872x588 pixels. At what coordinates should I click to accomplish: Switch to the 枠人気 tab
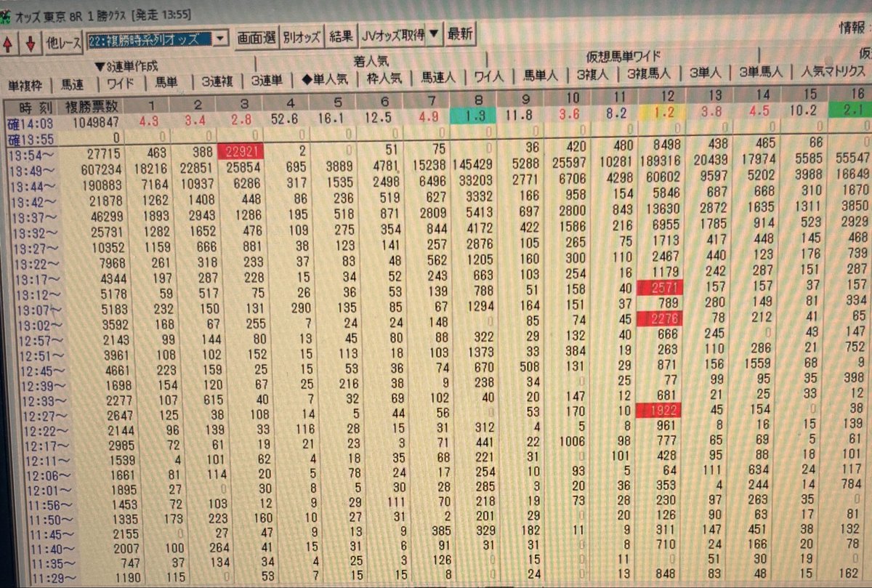pos(385,78)
